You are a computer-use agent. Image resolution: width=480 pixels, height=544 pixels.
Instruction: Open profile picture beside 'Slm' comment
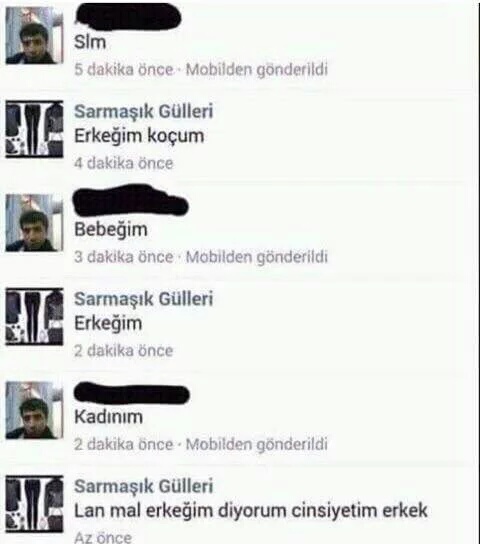[x=34, y=36]
